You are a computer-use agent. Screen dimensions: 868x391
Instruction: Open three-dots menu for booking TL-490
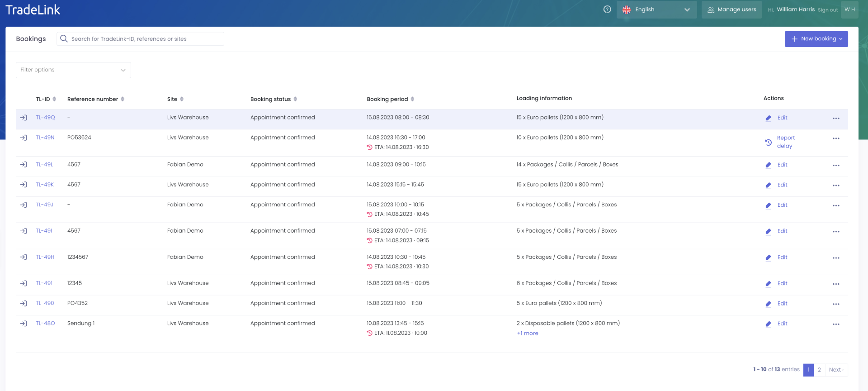835,304
